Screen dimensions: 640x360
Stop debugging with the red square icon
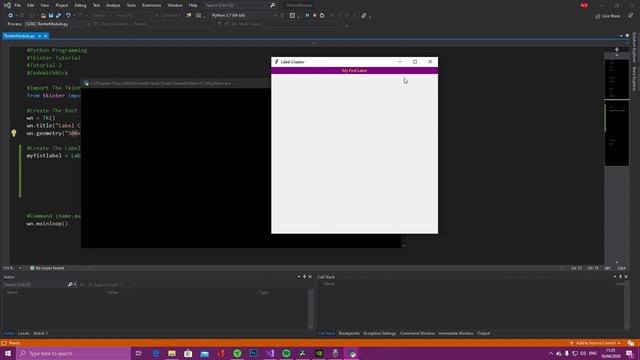[x=315, y=16]
